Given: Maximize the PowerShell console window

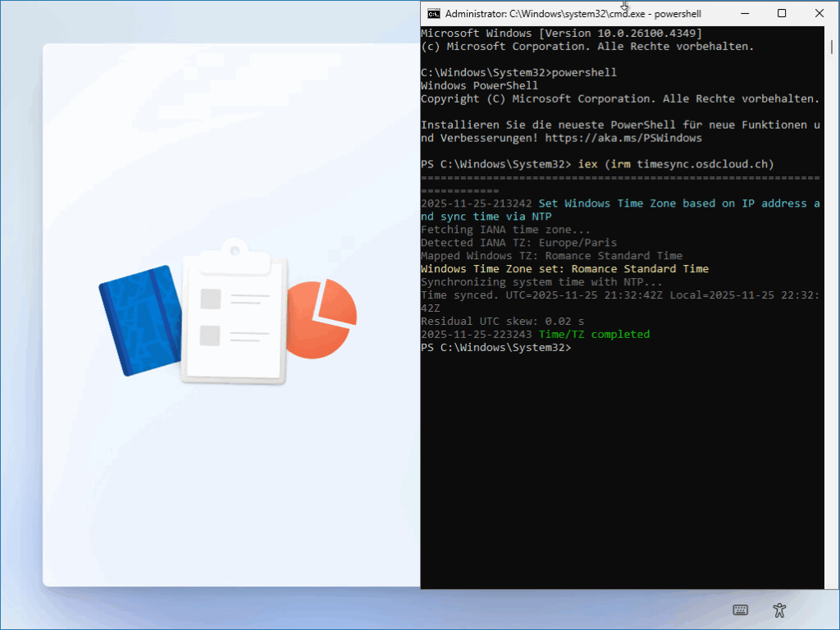Looking at the screenshot, I should pos(782,13).
